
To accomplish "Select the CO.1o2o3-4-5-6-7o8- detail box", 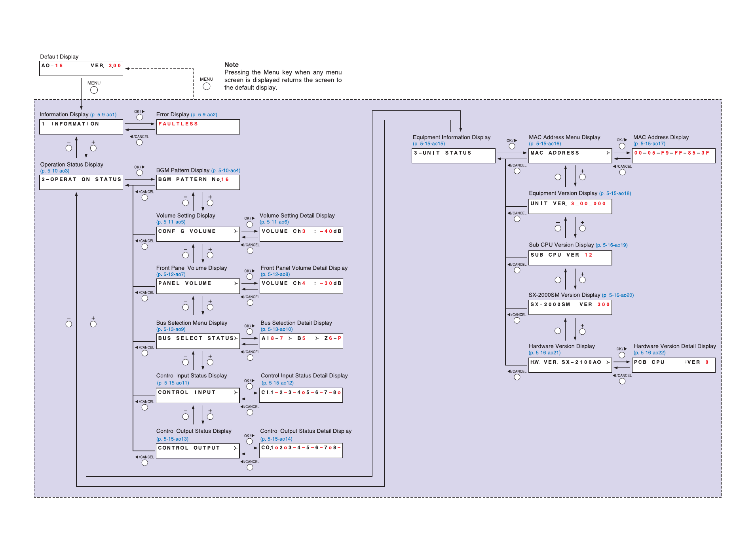I will pos(301,451).
